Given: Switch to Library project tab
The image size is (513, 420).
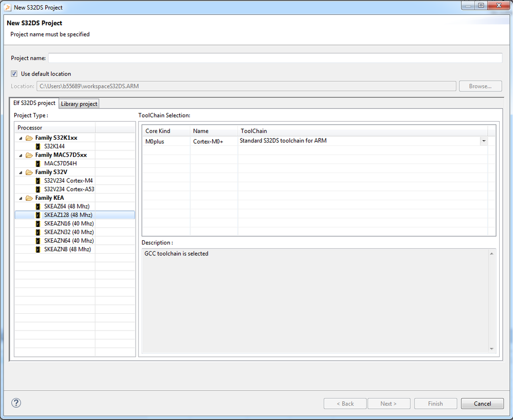Looking at the screenshot, I should pos(79,104).
